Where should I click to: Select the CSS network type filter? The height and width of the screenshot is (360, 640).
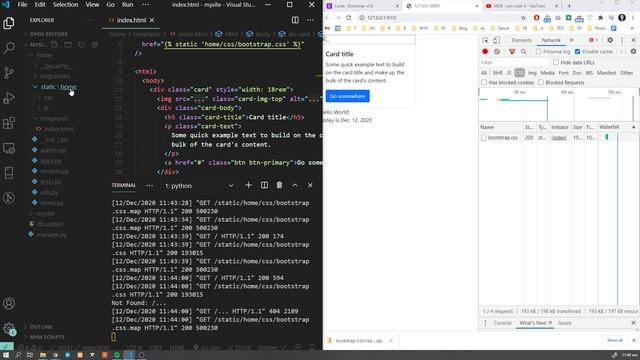tap(519, 73)
